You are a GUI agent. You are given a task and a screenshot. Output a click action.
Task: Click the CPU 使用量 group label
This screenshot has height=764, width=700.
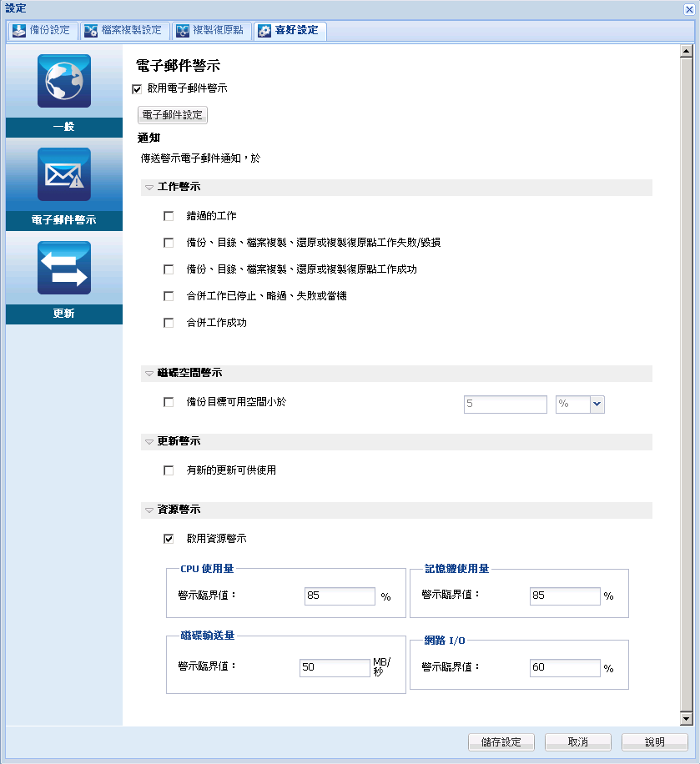pos(207,569)
